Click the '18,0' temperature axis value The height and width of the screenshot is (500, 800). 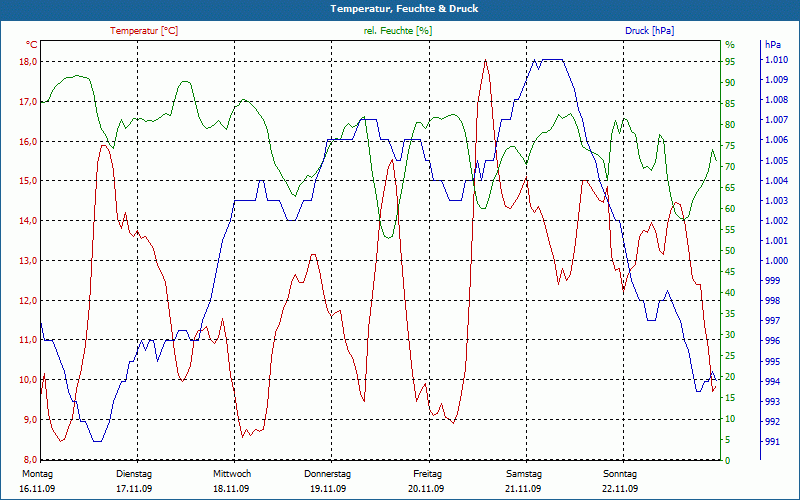pos(28,62)
